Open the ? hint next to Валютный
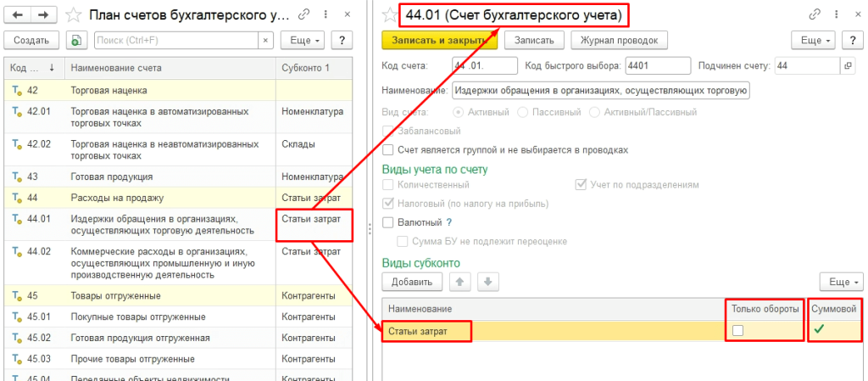 [449, 222]
